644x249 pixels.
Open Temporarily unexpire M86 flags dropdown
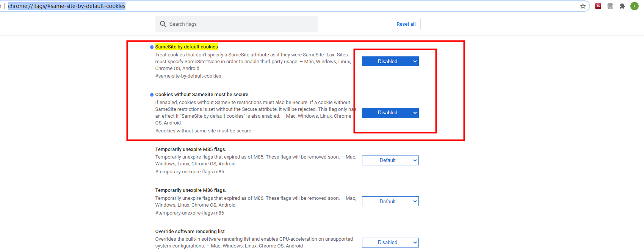390,201
